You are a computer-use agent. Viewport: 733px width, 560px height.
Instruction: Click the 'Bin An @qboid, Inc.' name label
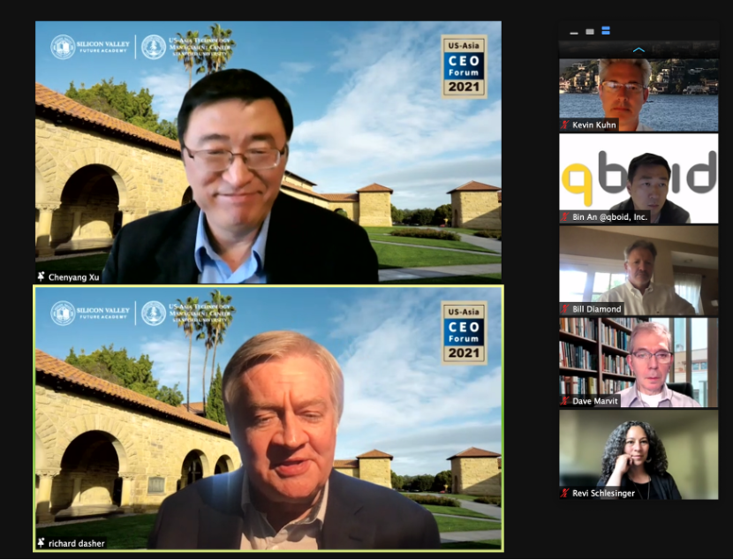click(609, 217)
